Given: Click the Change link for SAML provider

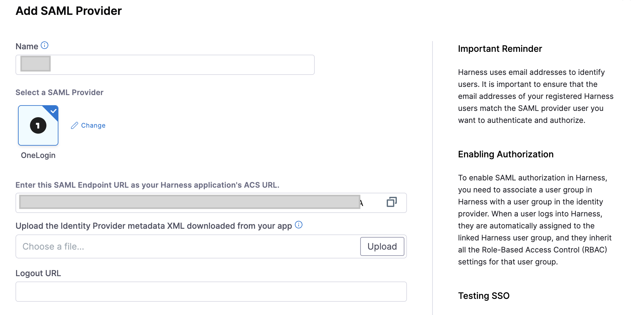Looking at the screenshot, I should pos(93,125).
